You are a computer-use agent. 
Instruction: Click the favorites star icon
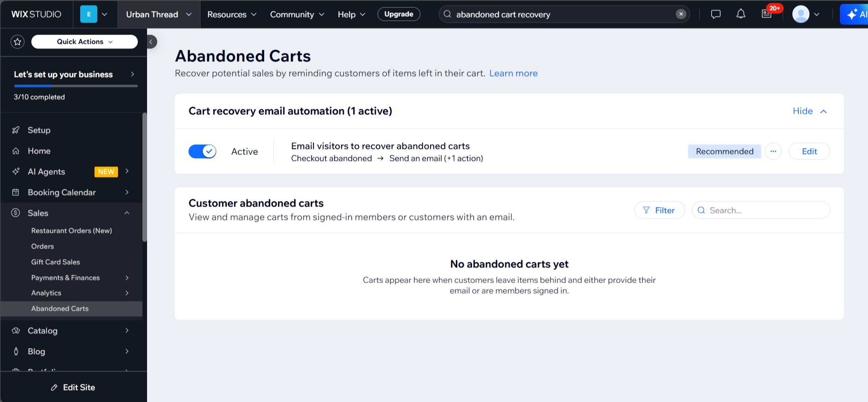click(x=18, y=42)
